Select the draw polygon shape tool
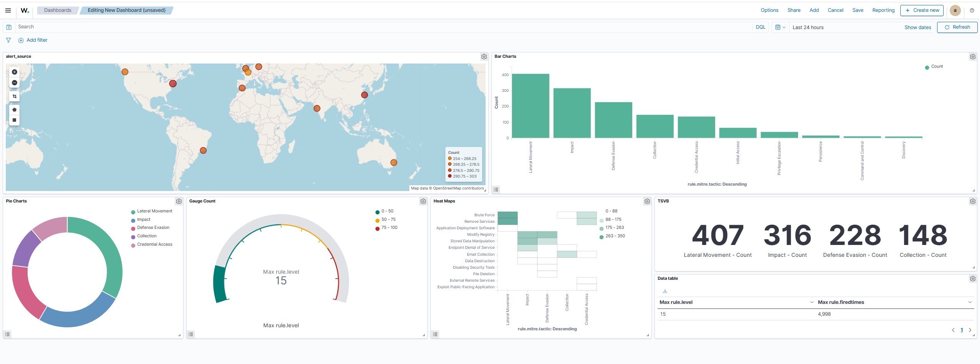Image resolution: width=980 pixels, height=364 pixels. click(15, 110)
